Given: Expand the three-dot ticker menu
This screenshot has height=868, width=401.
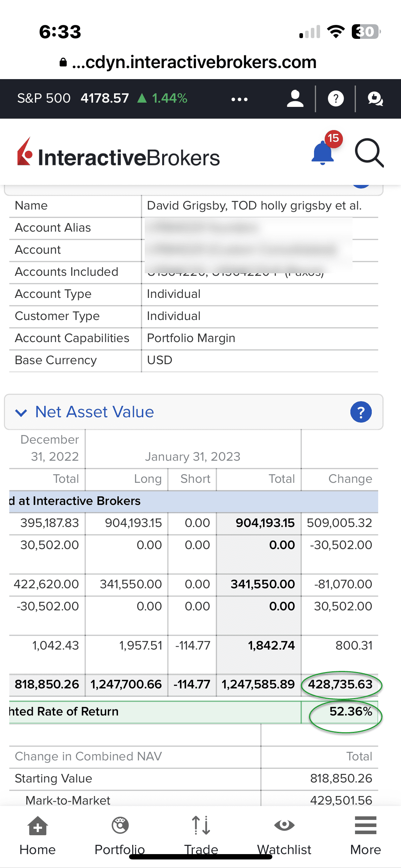Looking at the screenshot, I should coord(239,99).
